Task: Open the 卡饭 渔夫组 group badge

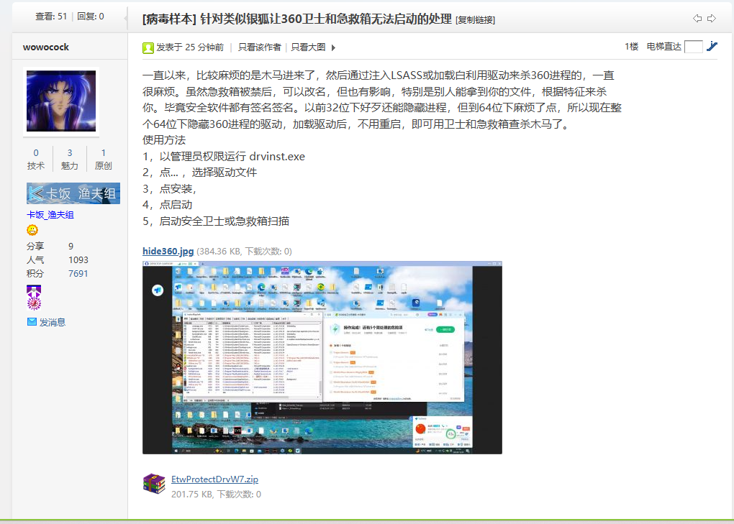Action: tap(73, 193)
